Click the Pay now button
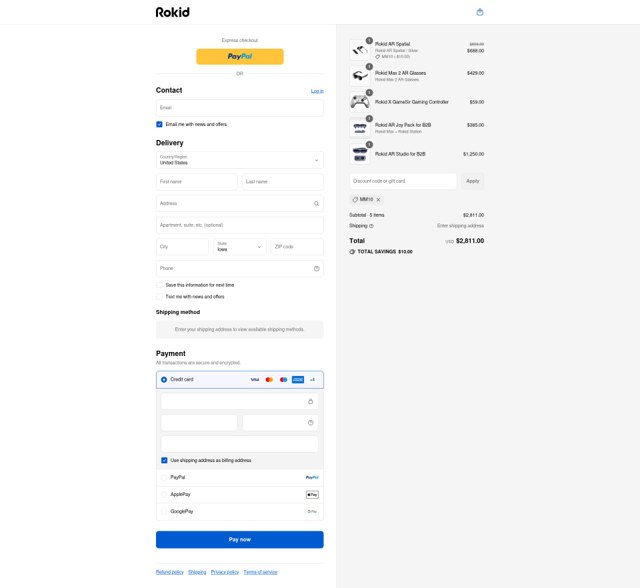The image size is (640, 588). pyautogui.click(x=240, y=539)
